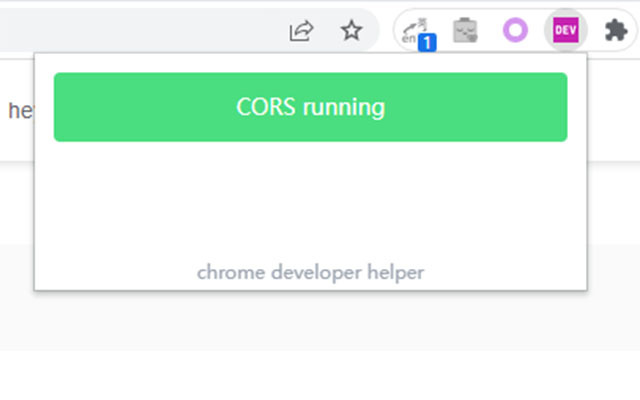Image resolution: width=640 pixels, height=400 pixels.
Task: Bookmark this page with the star icon
Action: coord(351,31)
